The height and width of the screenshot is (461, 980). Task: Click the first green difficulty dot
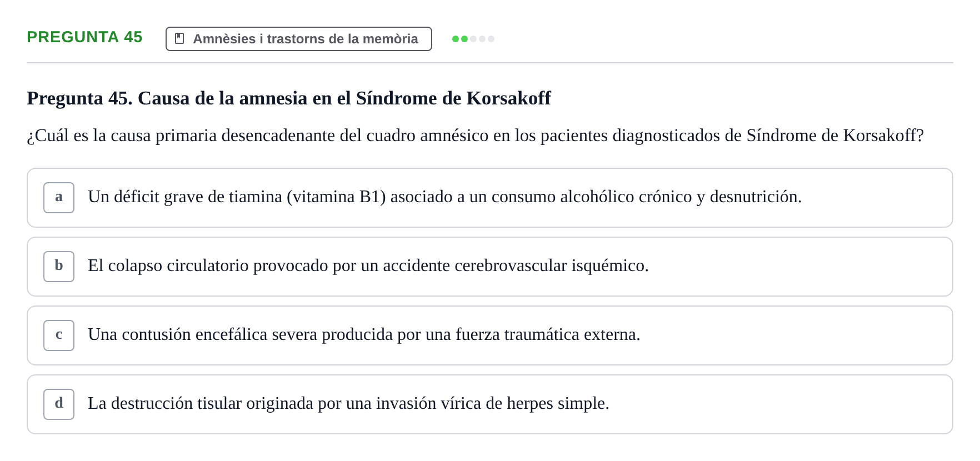coord(456,39)
